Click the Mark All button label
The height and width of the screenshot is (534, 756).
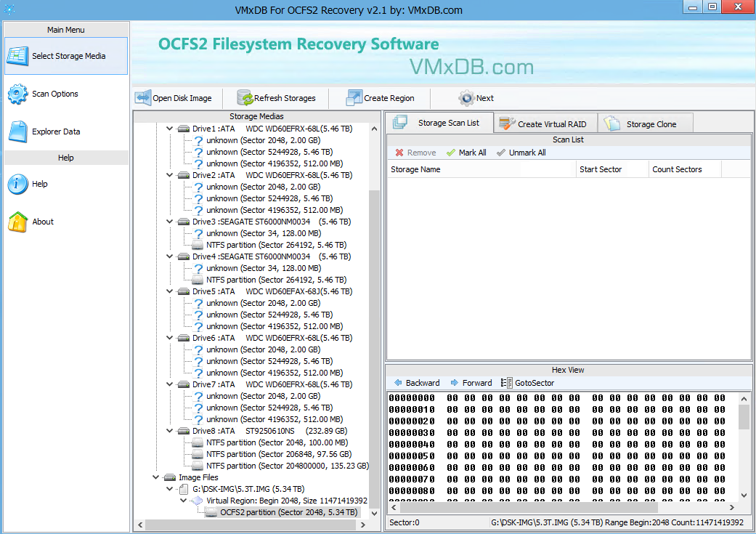[473, 153]
